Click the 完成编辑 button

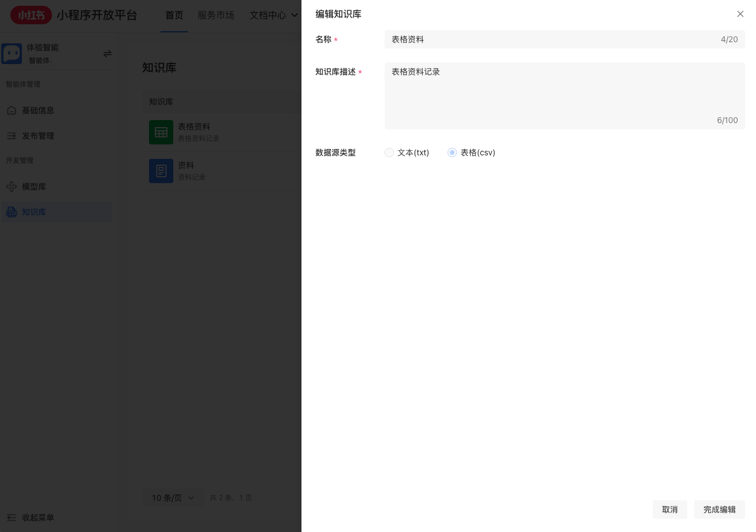coord(719,509)
